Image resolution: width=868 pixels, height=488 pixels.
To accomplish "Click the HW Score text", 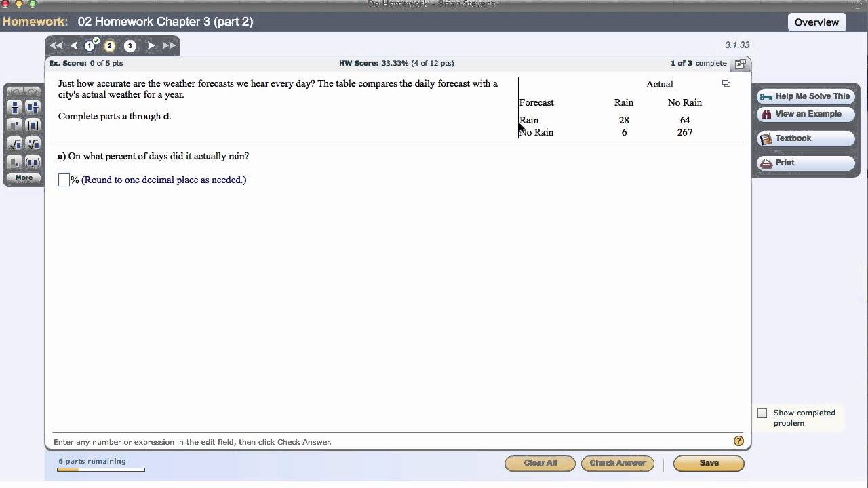I will (397, 63).
